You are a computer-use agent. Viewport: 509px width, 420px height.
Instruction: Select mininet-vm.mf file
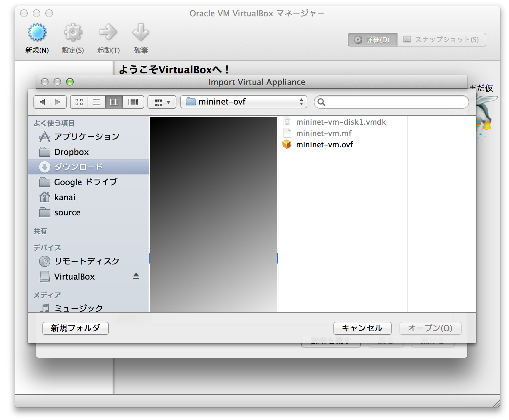coord(343,133)
